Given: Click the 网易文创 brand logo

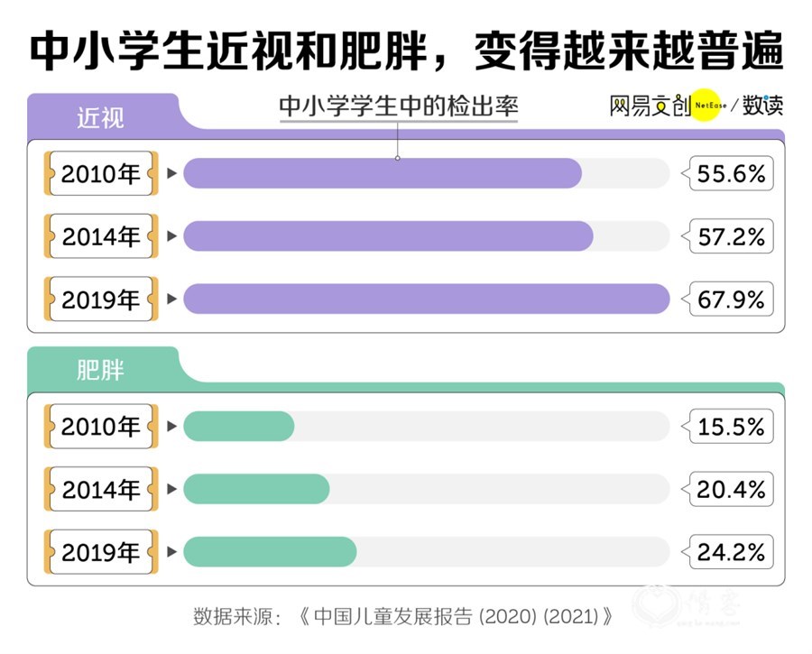Looking at the screenshot, I should pyautogui.click(x=651, y=106).
